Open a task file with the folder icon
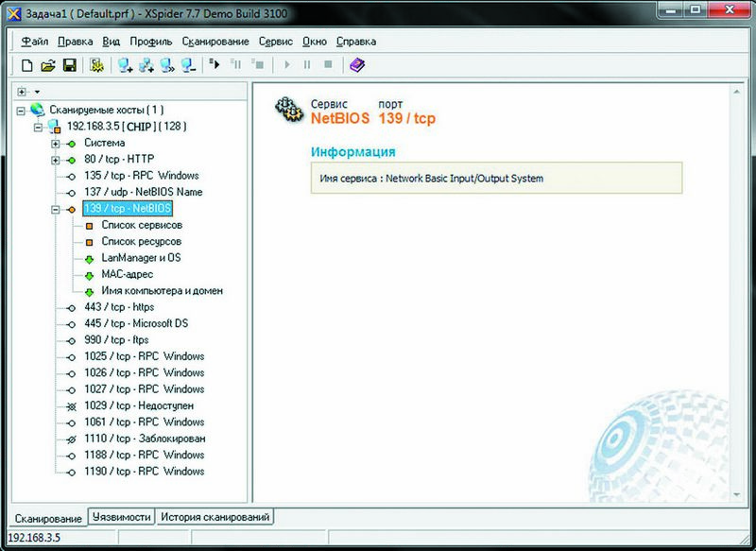The width and height of the screenshot is (756, 551). point(48,65)
